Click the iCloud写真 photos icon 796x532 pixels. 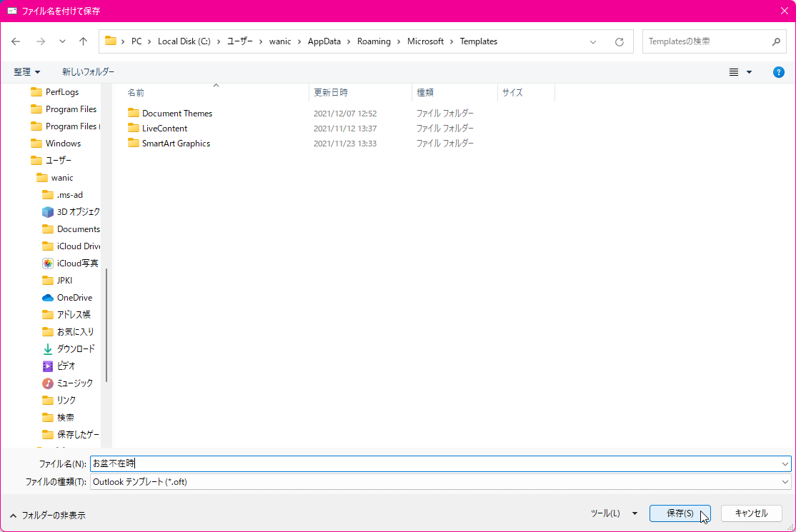[48, 264]
